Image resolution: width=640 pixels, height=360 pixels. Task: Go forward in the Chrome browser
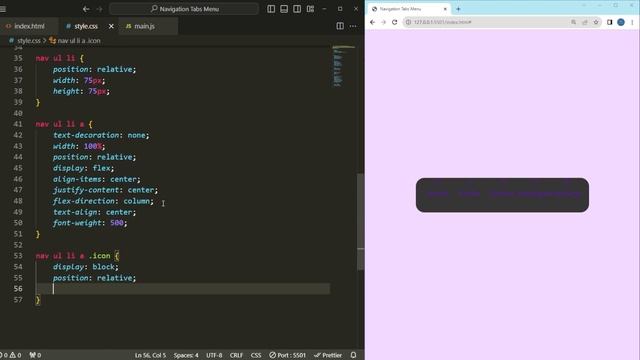(x=383, y=22)
